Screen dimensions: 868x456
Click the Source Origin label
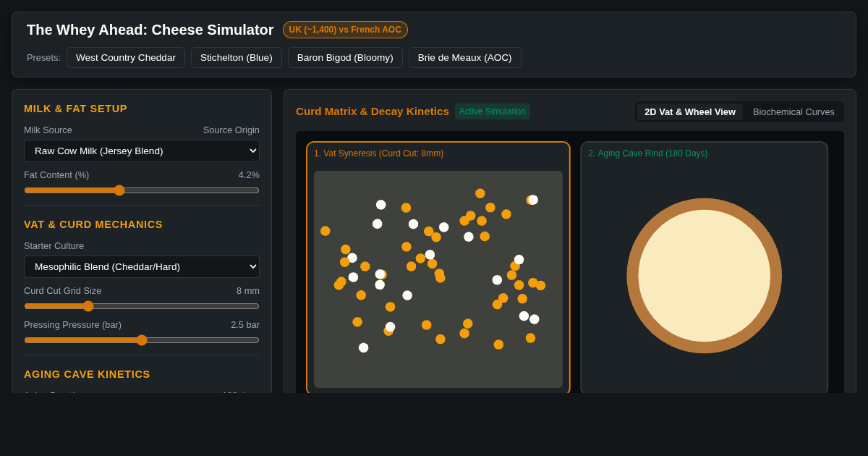click(231, 130)
